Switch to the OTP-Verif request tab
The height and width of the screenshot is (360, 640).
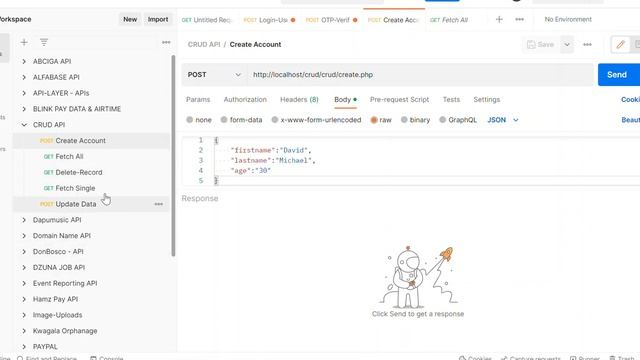[331, 20]
